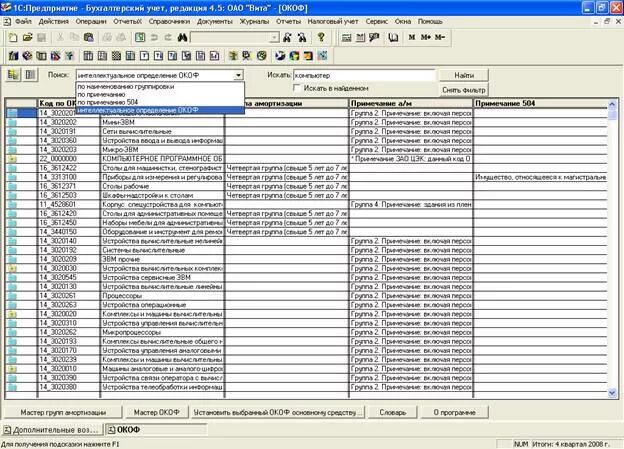Toggle the Искать в найденном checkbox
The width and height of the screenshot is (624, 449).
pyautogui.click(x=296, y=88)
